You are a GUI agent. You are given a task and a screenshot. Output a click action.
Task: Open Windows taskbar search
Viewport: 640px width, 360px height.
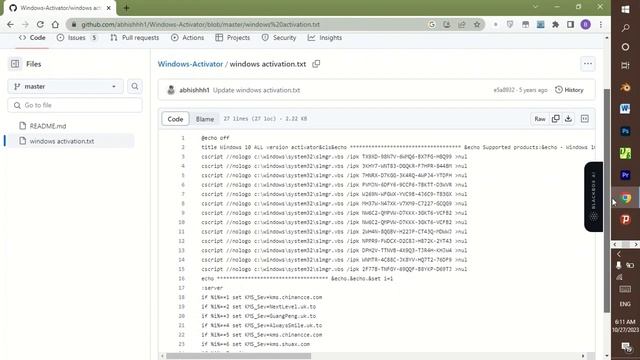(625, 28)
